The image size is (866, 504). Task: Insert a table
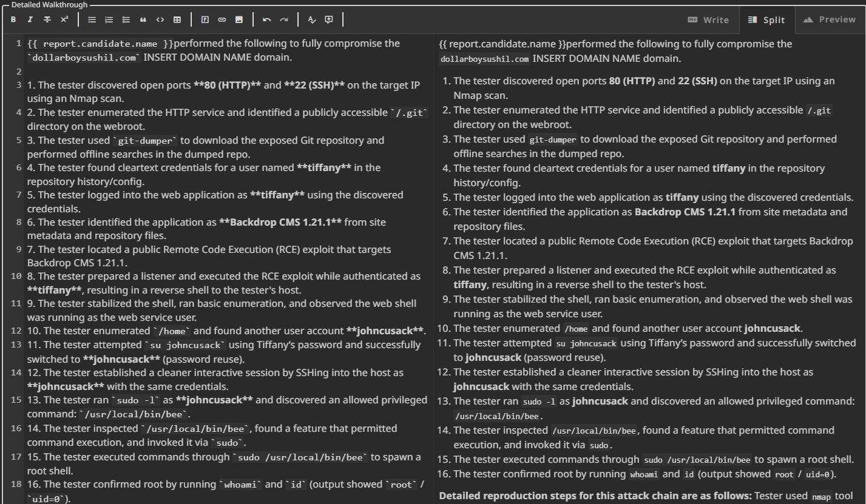pos(177,20)
